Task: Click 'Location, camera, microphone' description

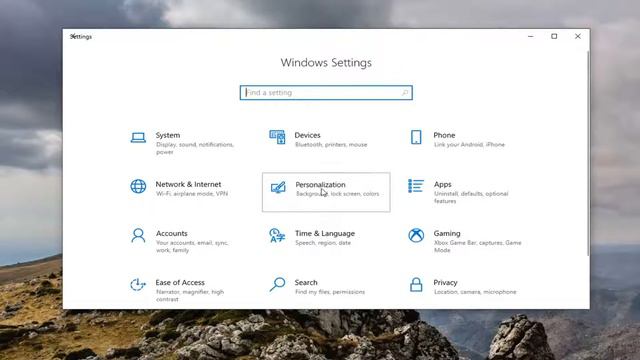Action: [475, 292]
